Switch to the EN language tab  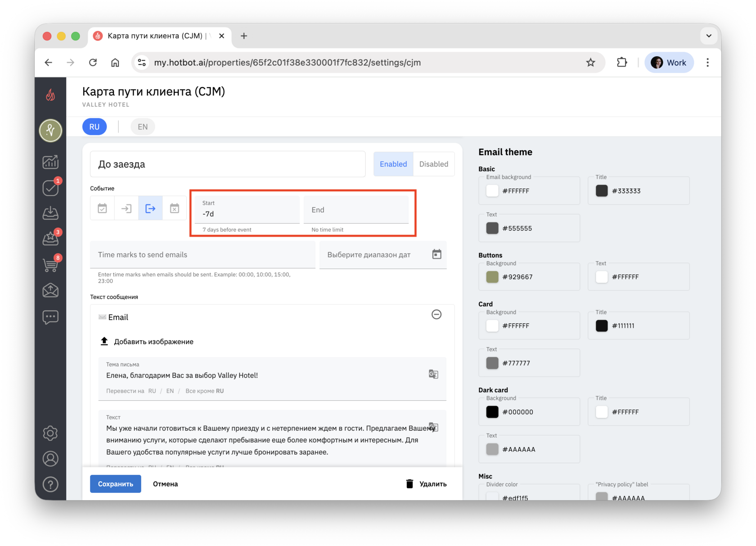(x=143, y=127)
